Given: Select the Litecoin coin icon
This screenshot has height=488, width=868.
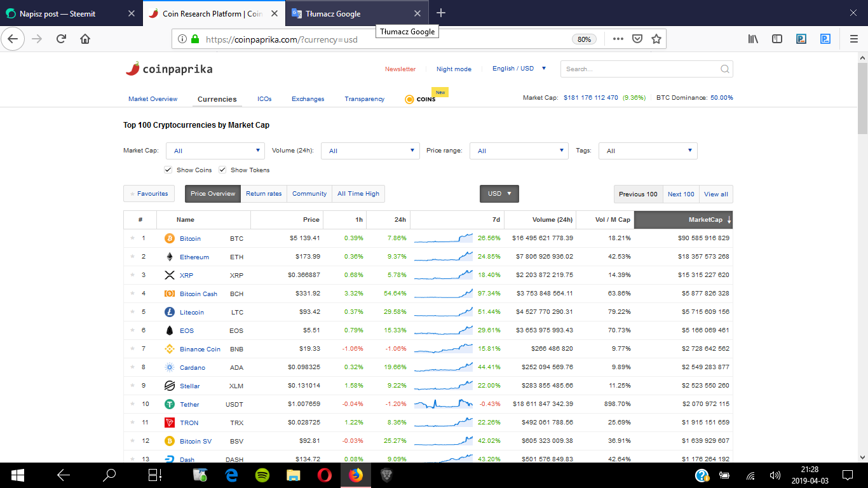Looking at the screenshot, I should tap(169, 312).
